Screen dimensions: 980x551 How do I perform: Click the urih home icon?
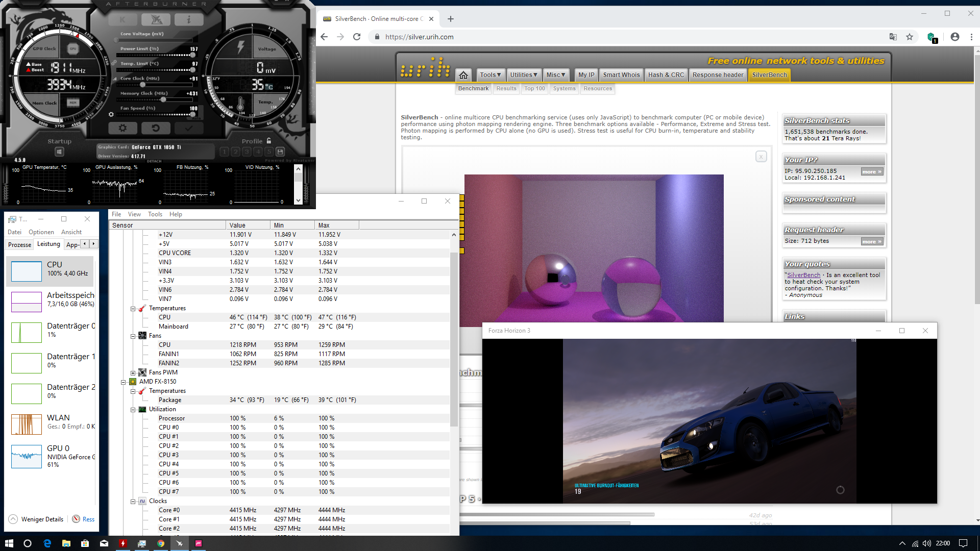tap(463, 75)
